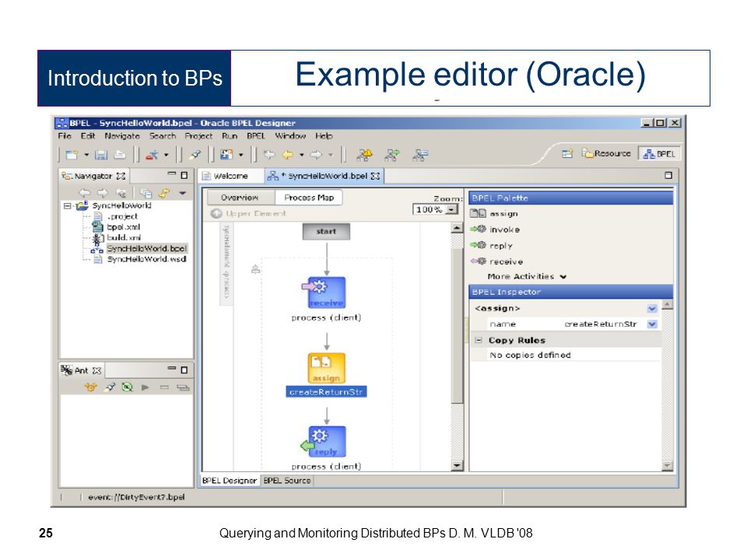Click the Ant run target play icon
Image resolution: width=747 pixels, height=560 pixels.
(x=146, y=387)
